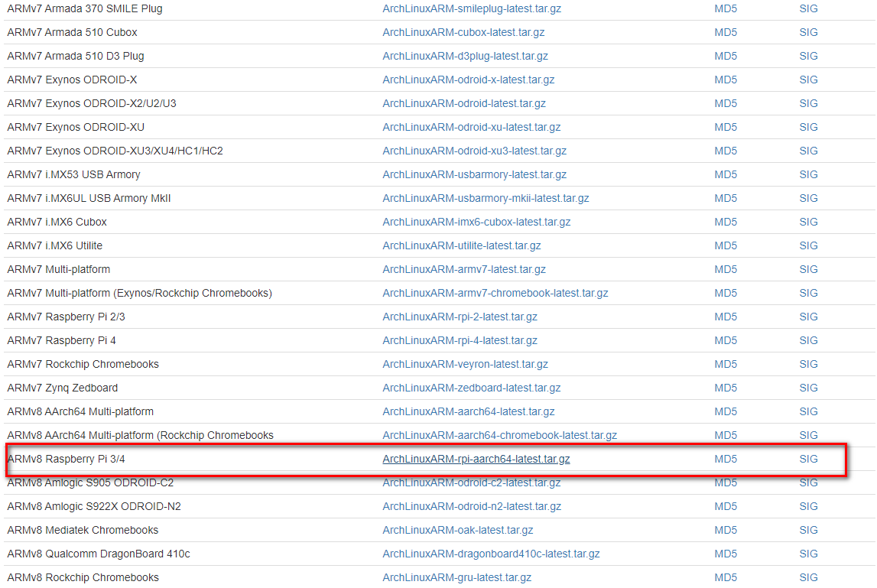This screenshot has width=877, height=588.
Task: Download ArchLinuxARM-aarch64-chromebook-latest.tar.gz
Action: click(x=499, y=435)
